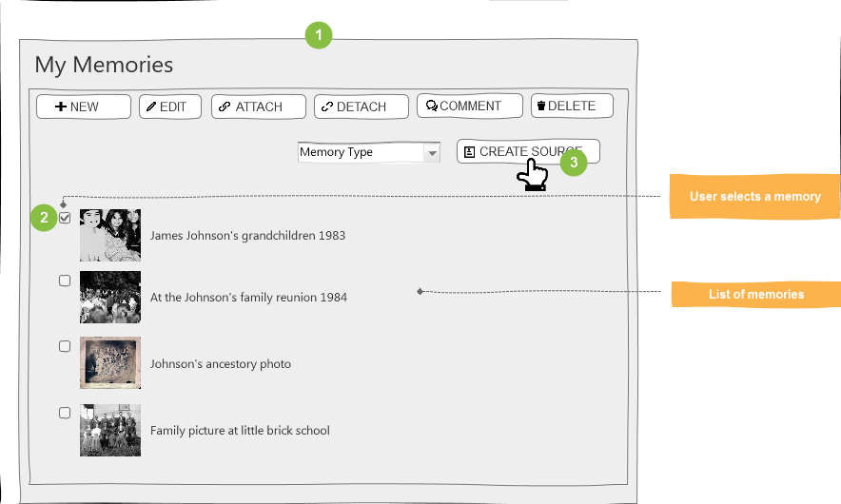Screen dimensions: 841x504
Task: Click the speech bubble icon on COMMENT
Action: coord(432,106)
